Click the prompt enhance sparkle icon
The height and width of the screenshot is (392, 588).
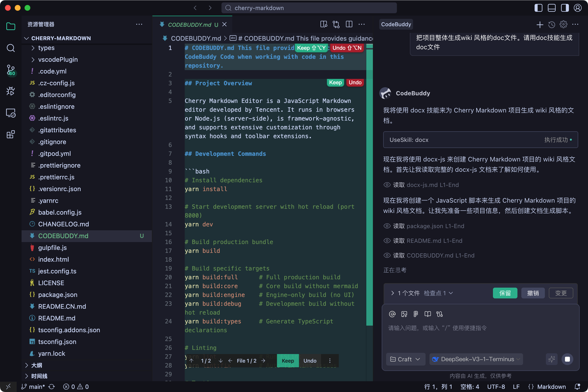551,359
